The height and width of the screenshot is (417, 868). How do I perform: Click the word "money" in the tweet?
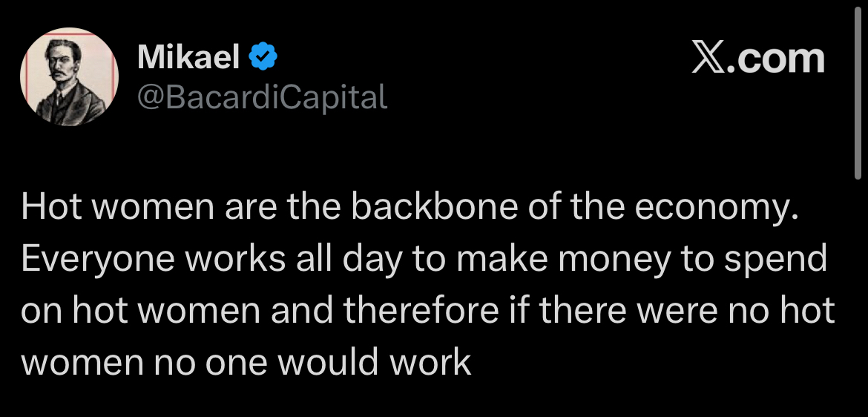click(620, 259)
